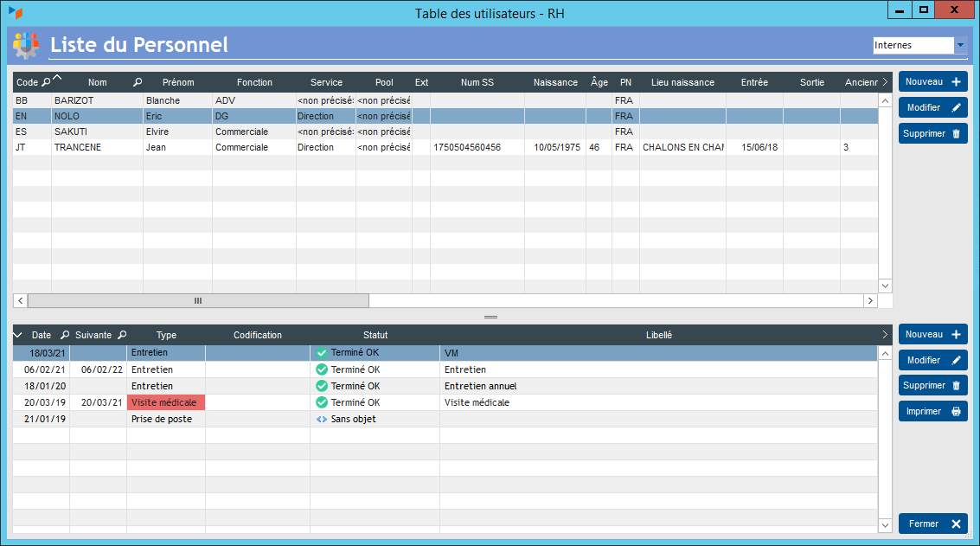Close the window with Fermer button
Image resolution: width=980 pixels, height=546 pixels.
pos(932,524)
